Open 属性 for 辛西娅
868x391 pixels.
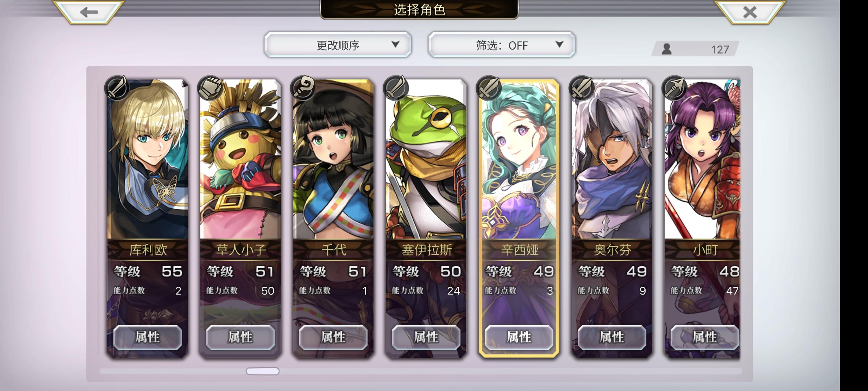click(519, 337)
